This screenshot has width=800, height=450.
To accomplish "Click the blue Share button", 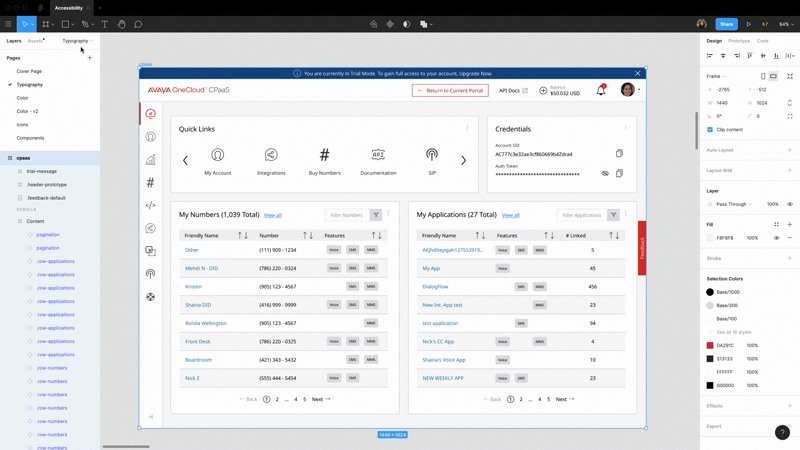I will click(726, 24).
